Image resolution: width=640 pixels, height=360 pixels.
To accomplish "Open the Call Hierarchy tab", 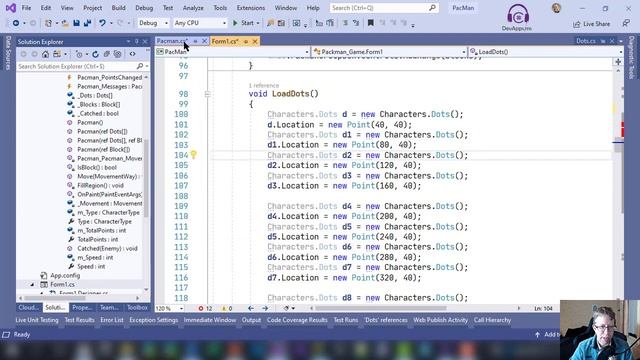I will tap(492, 320).
